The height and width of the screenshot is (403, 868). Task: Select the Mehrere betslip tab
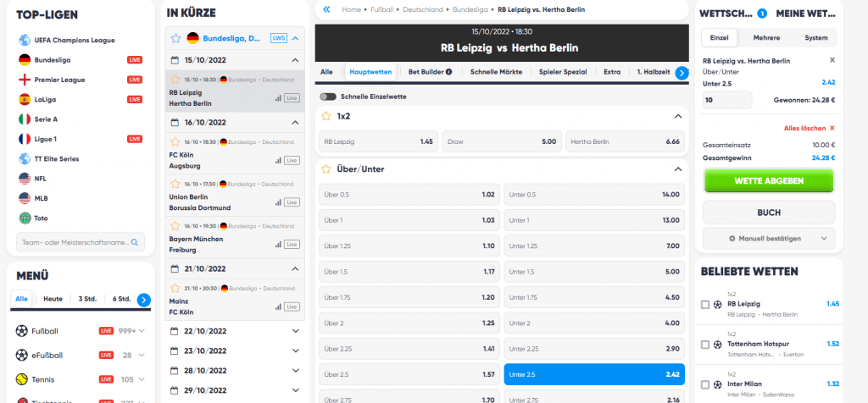coord(766,37)
